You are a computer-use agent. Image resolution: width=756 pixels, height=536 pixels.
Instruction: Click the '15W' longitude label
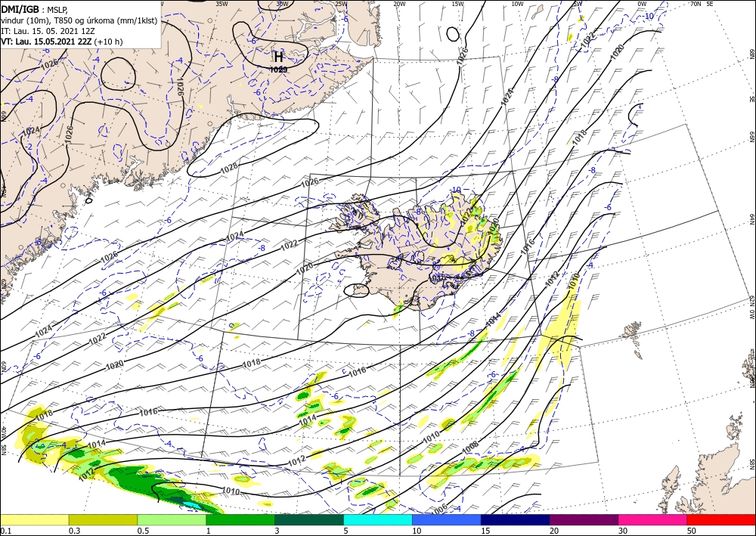point(457,4)
